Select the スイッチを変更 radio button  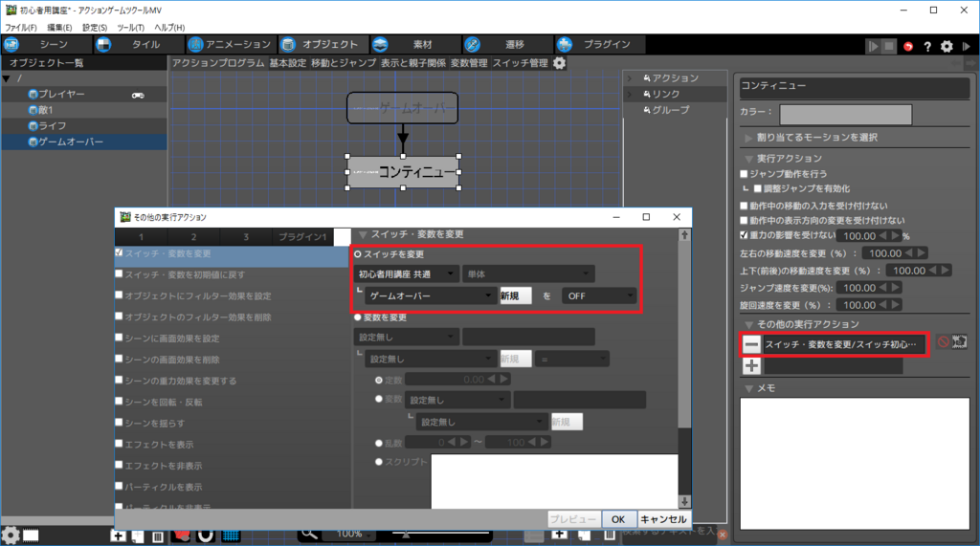(358, 254)
